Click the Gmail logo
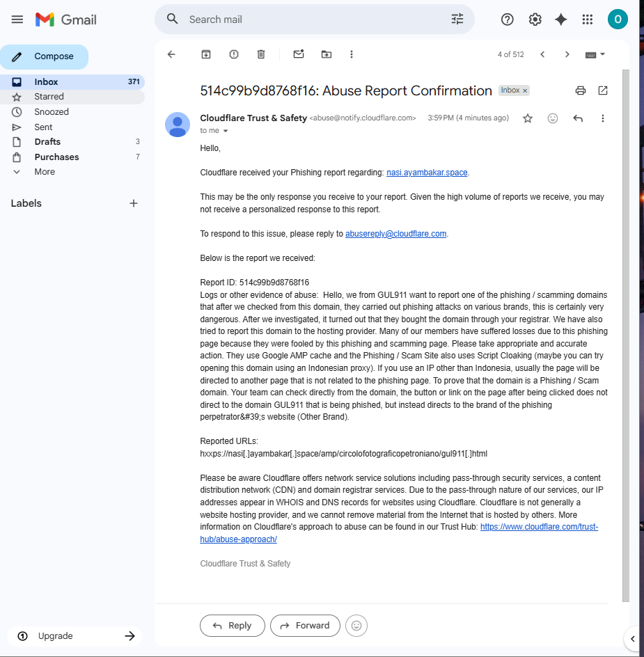The height and width of the screenshot is (657, 644). click(x=66, y=19)
